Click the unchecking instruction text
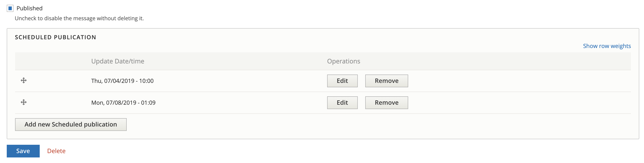 (79, 18)
